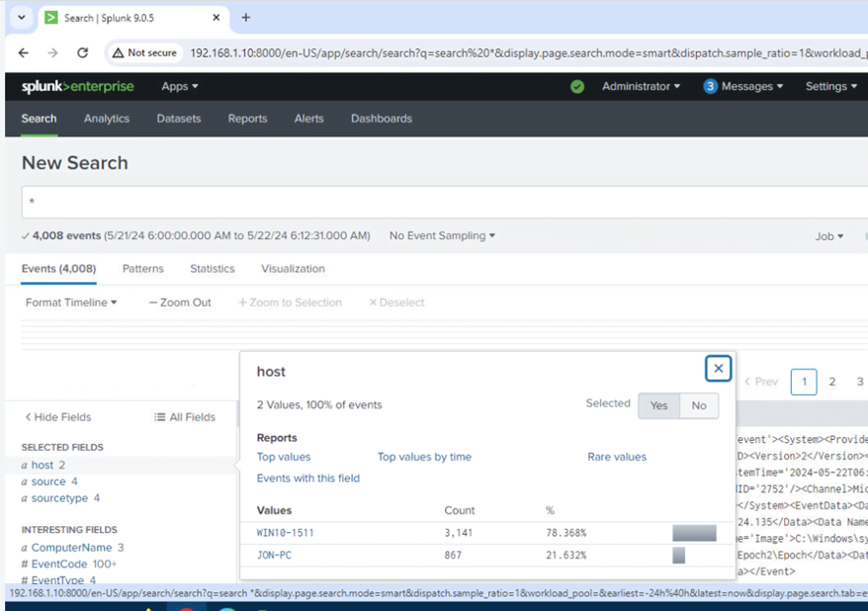Click the 78.368% percentage value

tap(565, 533)
